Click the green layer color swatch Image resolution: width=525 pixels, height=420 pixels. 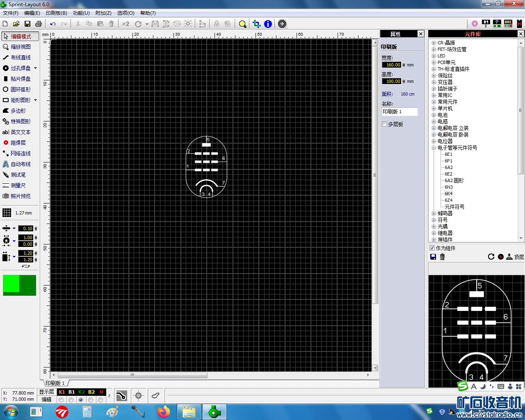[x=19, y=285]
